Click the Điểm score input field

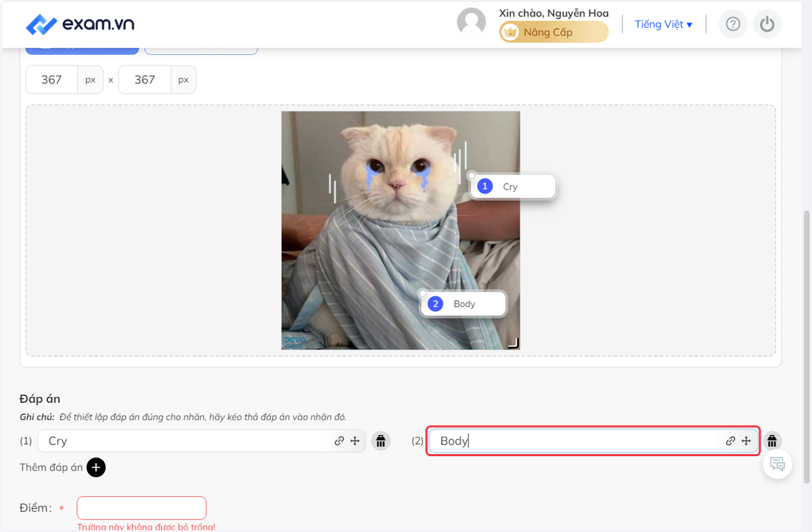(141, 508)
